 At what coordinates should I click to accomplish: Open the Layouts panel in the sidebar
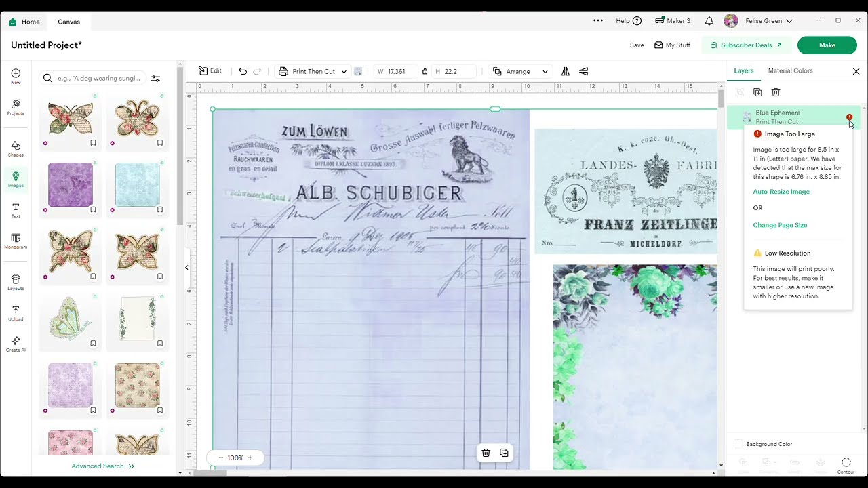[16, 283]
